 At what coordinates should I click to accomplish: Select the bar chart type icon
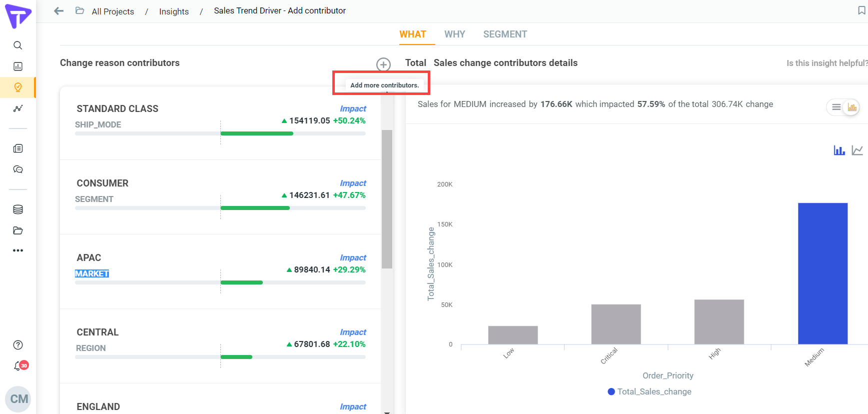(840, 150)
